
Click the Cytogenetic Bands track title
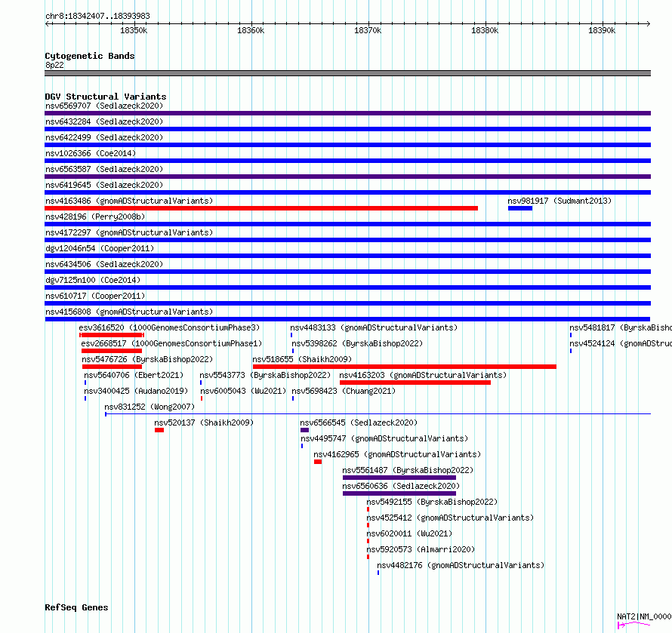(90, 56)
